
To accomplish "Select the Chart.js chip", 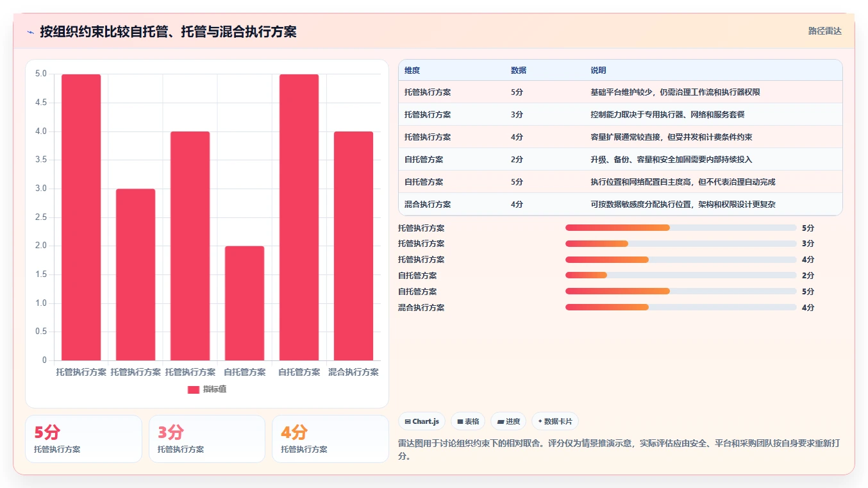I will click(x=422, y=421).
